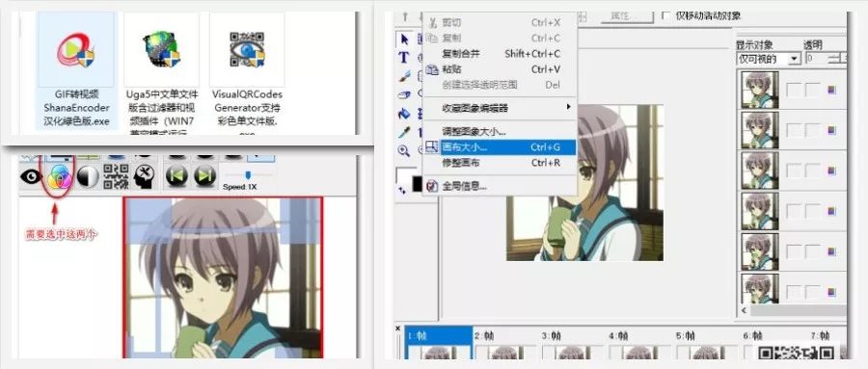The height and width of the screenshot is (369, 868).
Task: Select the arrow Pick tool in GIF Animator
Action: point(404,40)
